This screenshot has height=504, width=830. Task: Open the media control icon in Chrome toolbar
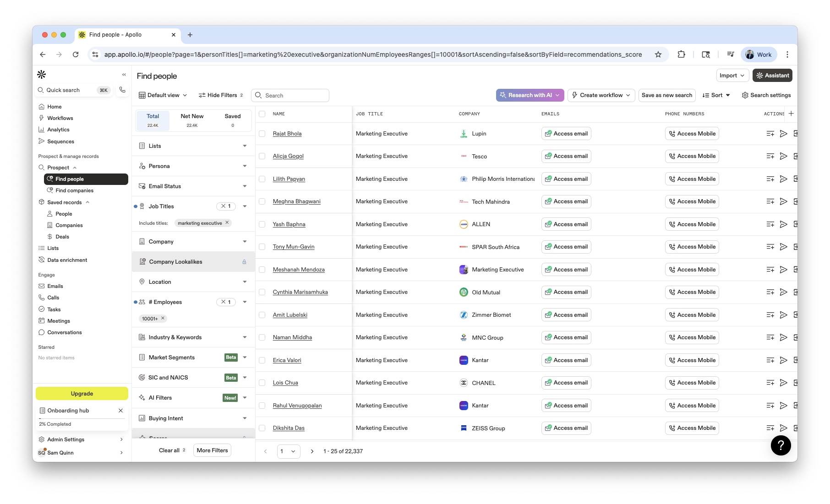[x=731, y=54]
